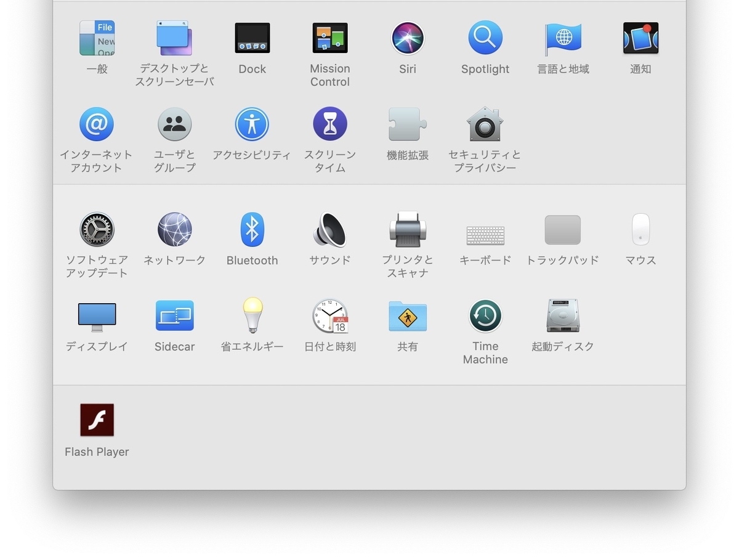Screen dimensions: 739x560
Task: Open the Dock preferences icon
Action: click(252, 38)
